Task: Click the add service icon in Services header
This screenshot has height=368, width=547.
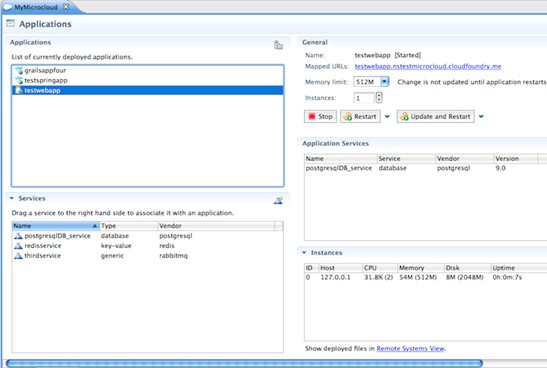Action: [x=278, y=201]
